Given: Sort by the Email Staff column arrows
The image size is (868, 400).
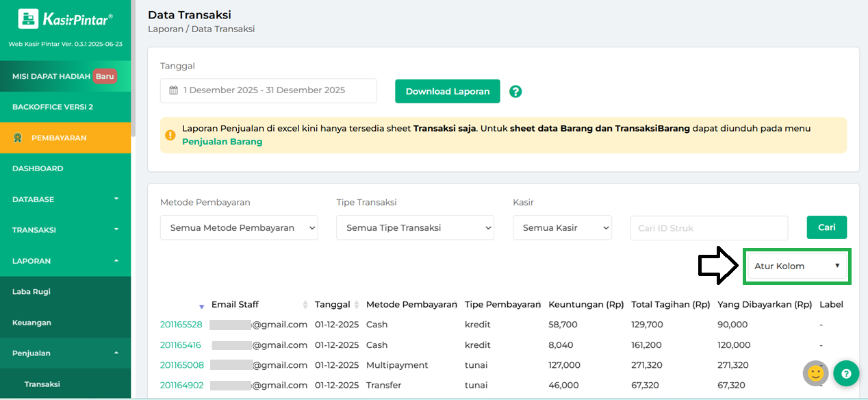Looking at the screenshot, I should (x=305, y=305).
